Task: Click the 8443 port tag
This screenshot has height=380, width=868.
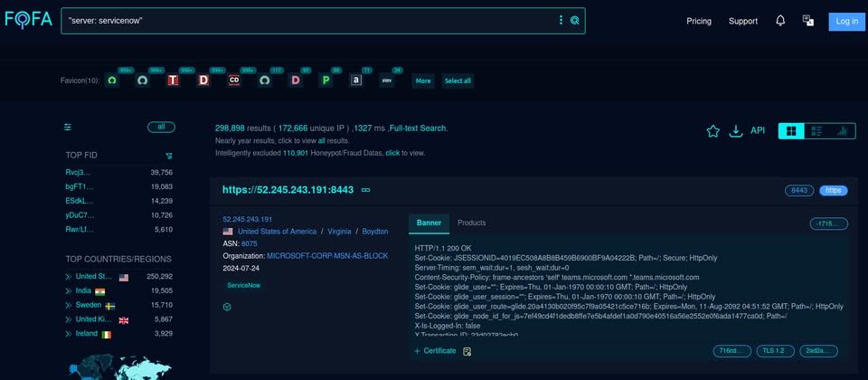Action: click(800, 191)
